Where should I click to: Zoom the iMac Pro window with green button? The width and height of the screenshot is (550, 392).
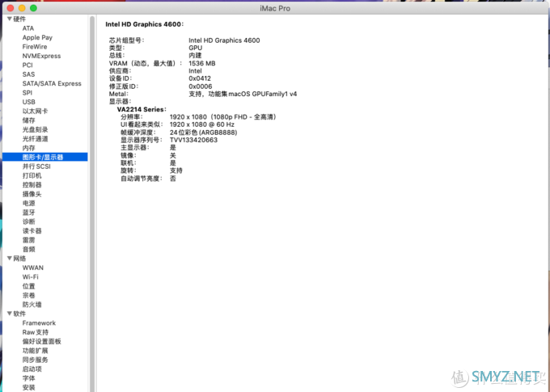(x=33, y=8)
